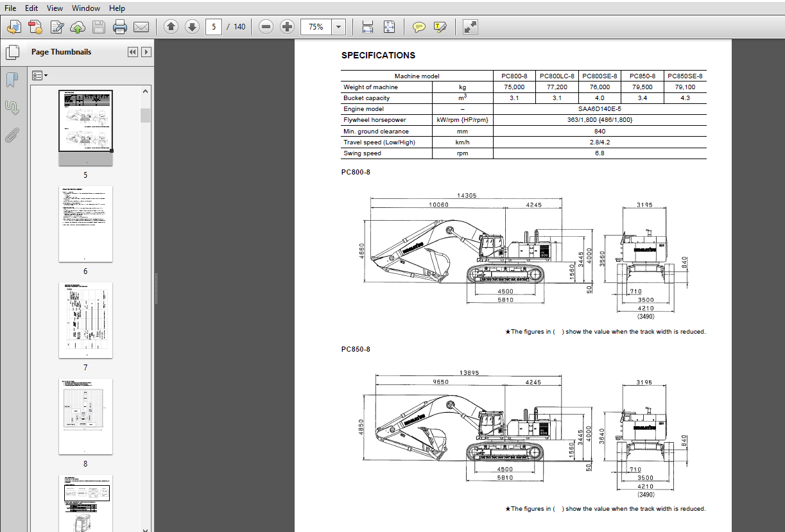This screenshot has width=785, height=532.
Task: Zoom in with the plus button
Action: pos(288,27)
